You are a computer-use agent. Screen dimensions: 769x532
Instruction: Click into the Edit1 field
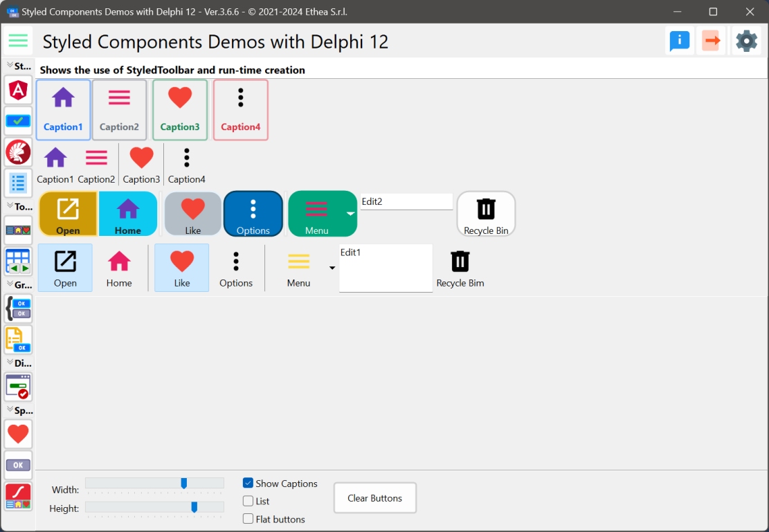point(386,268)
